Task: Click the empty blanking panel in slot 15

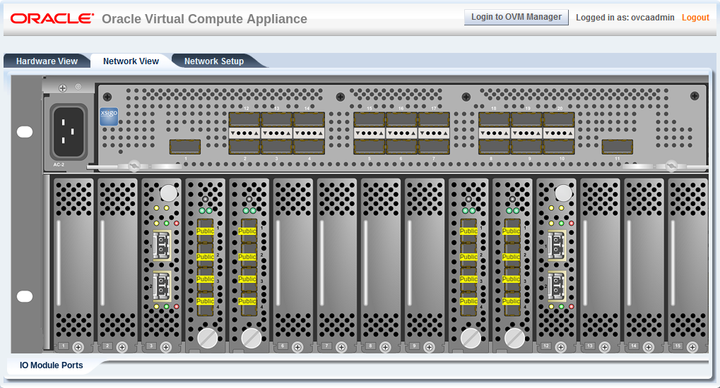Action: pyautogui.click(x=687, y=264)
